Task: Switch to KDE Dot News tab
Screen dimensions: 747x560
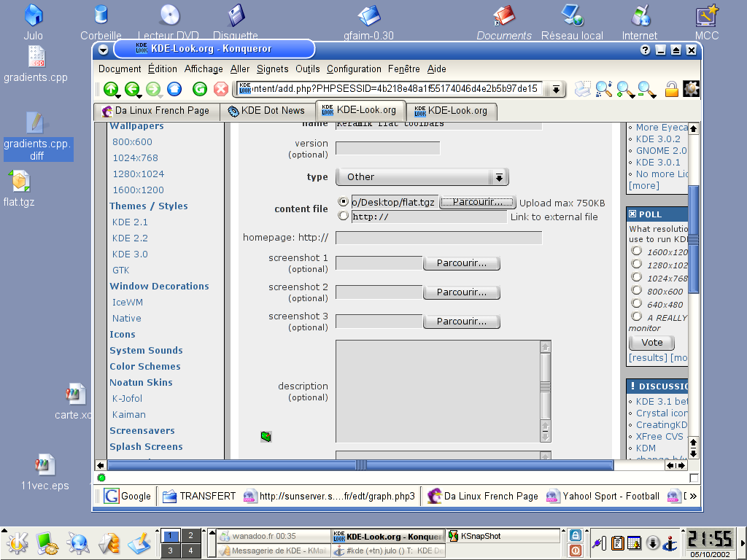Action: 267,111
